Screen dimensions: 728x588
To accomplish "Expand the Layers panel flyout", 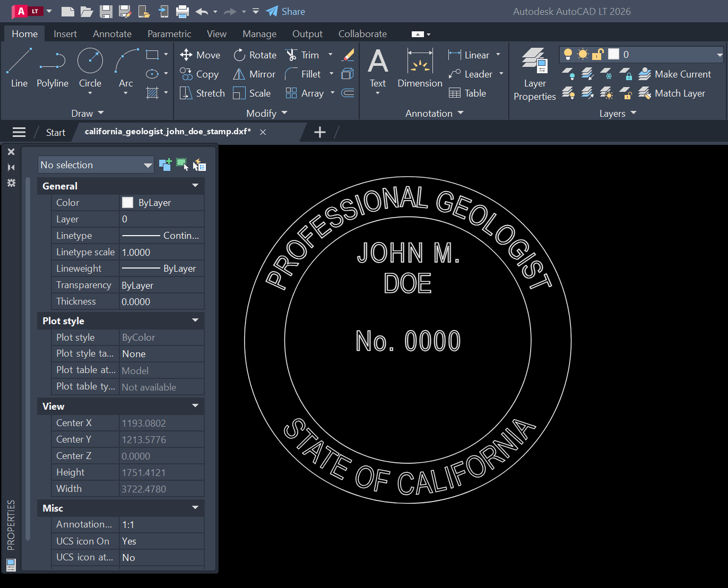I will click(x=618, y=113).
